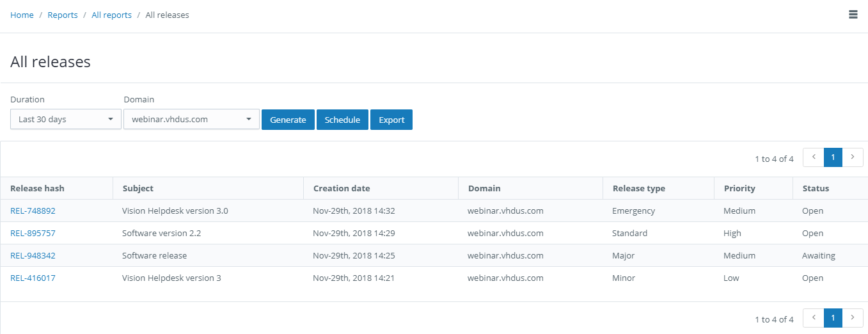
Task: Click the Schedule button
Action: tap(342, 120)
